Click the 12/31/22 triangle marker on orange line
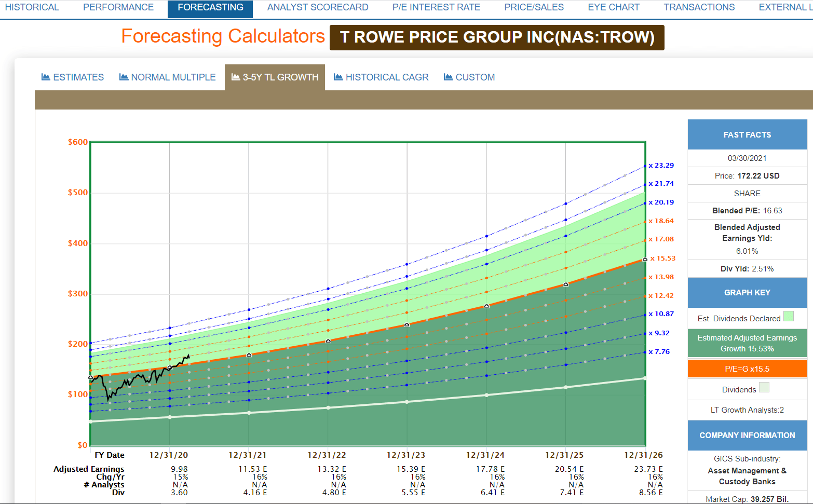 [328, 341]
